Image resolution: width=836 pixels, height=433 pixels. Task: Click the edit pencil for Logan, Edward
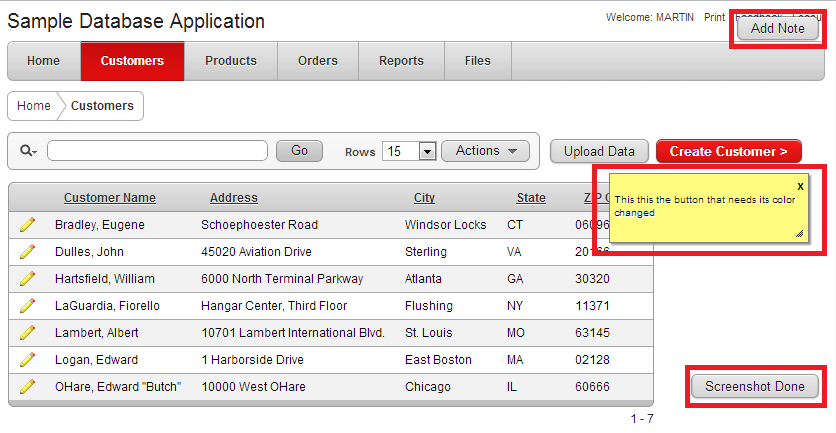pyautogui.click(x=27, y=360)
